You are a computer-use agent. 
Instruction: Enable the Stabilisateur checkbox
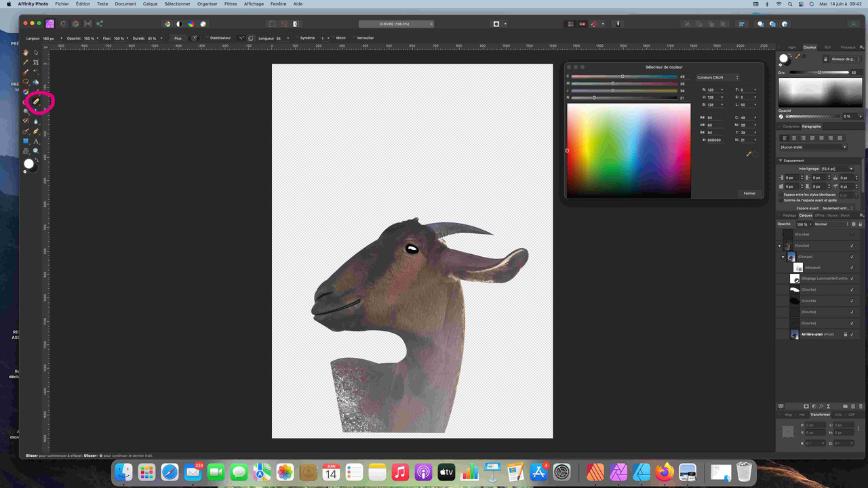click(x=207, y=38)
